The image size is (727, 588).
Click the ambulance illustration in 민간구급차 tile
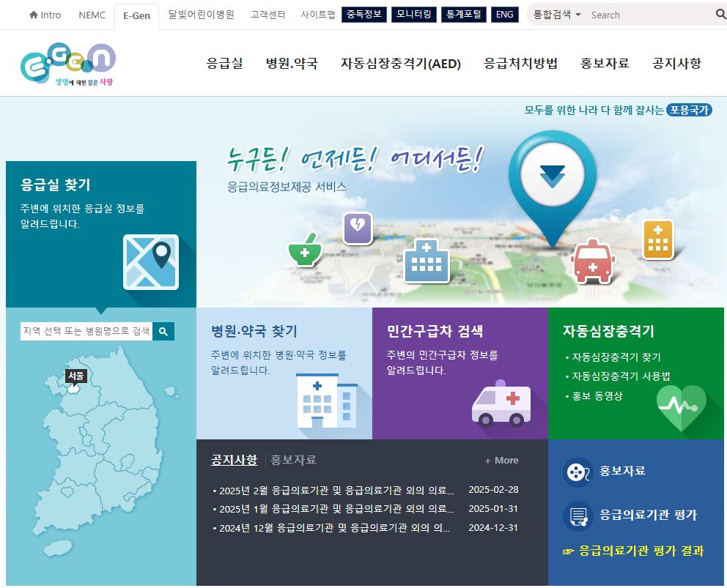[501, 403]
